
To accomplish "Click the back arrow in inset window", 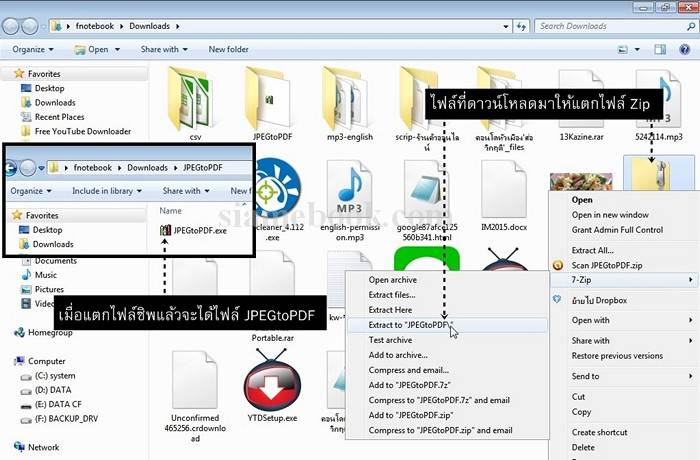I will [11, 168].
